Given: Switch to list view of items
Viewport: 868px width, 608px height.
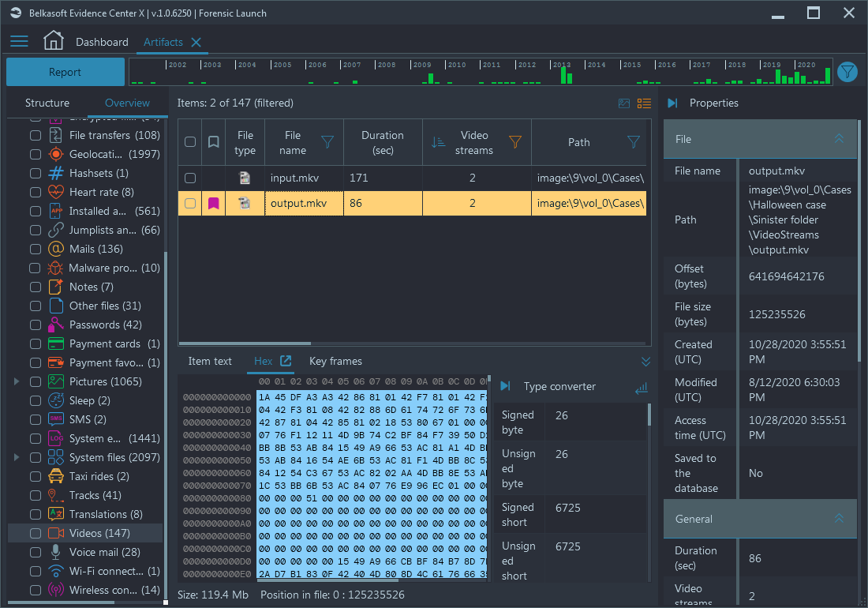Looking at the screenshot, I should [644, 103].
